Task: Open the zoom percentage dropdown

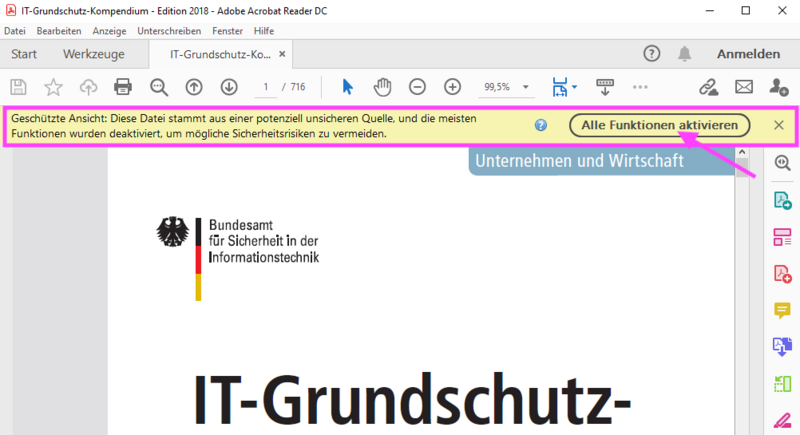Action: 526,87
